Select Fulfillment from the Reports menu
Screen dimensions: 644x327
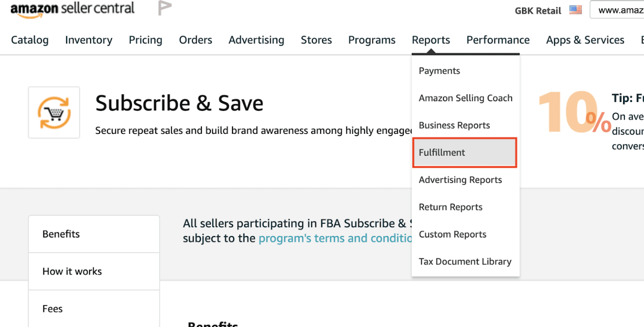tap(442, 152)
